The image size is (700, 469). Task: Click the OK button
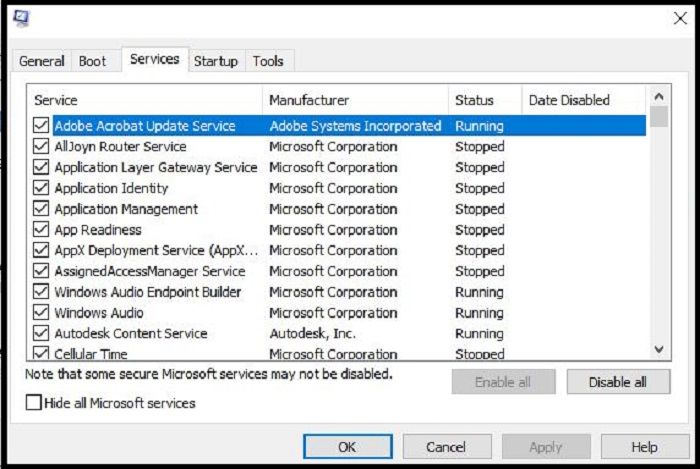pos(348,447)
